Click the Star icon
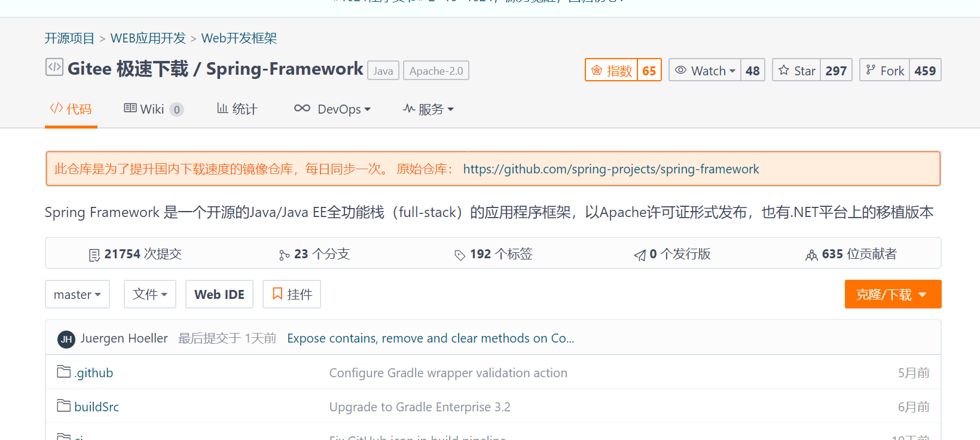This screenshot has width=980, height=440. (x=784, y=70)
